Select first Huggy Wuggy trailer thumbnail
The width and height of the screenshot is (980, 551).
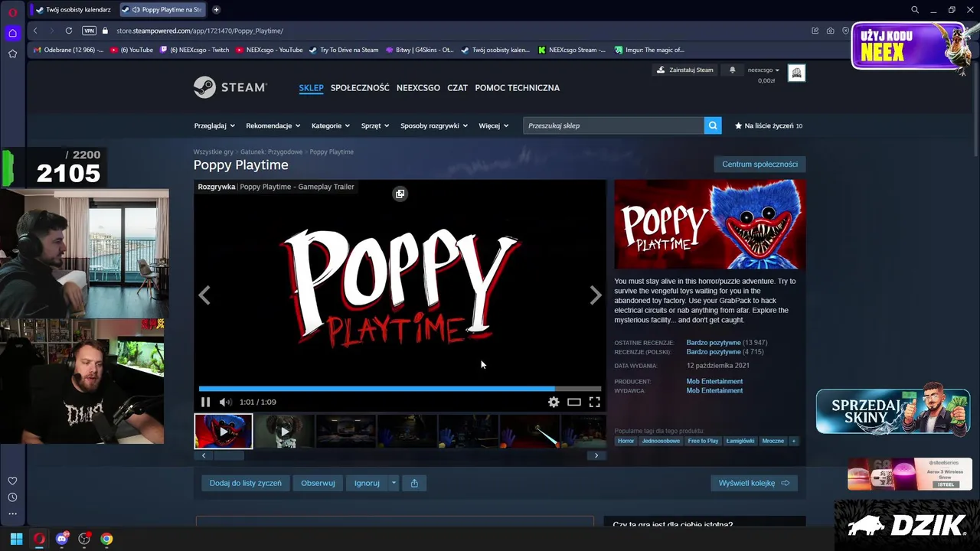(224, 432)
